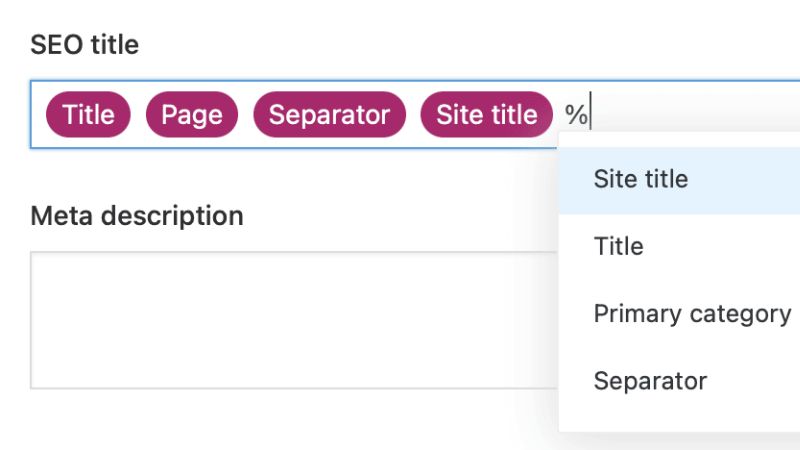Screen dimensions: 800x450
Task: Click into the Meta description text box
Action: click(x=290, y=320)
